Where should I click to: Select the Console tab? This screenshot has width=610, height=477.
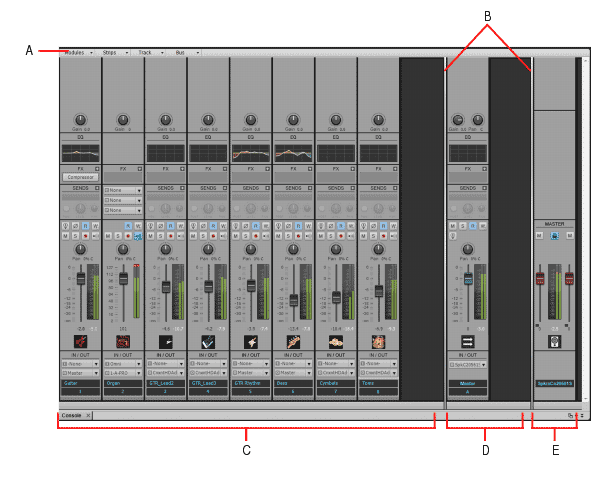coord(72,414)
